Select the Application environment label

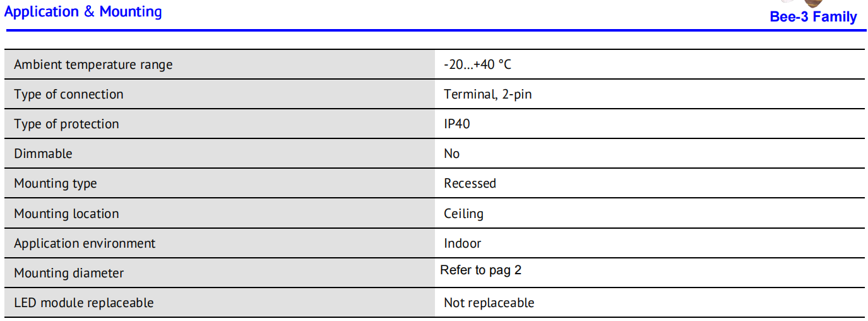85,243
